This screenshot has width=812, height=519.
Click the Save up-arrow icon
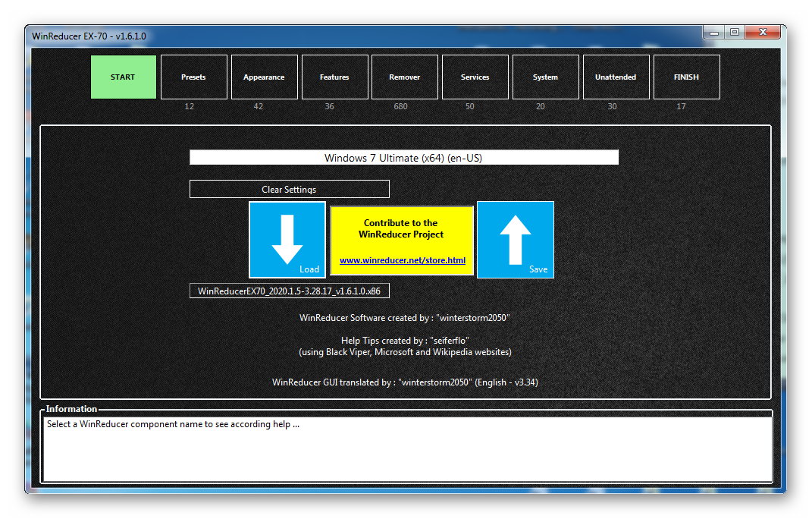pos(516,240)
